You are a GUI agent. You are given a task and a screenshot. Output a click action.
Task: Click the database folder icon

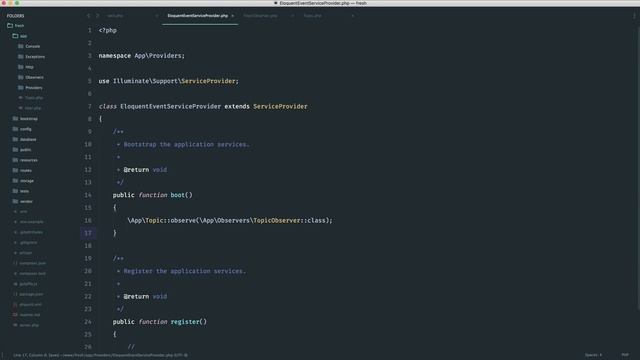pyautogui.click(x=15, y=139)
